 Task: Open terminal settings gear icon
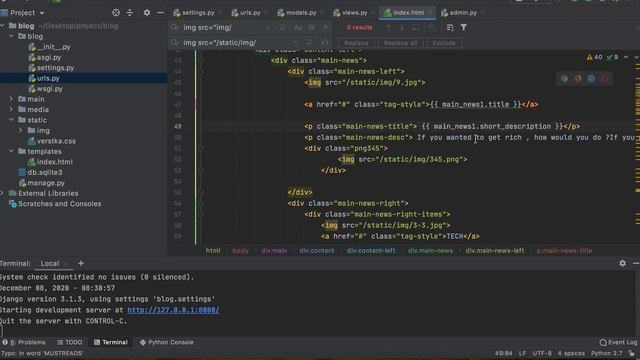622,264
